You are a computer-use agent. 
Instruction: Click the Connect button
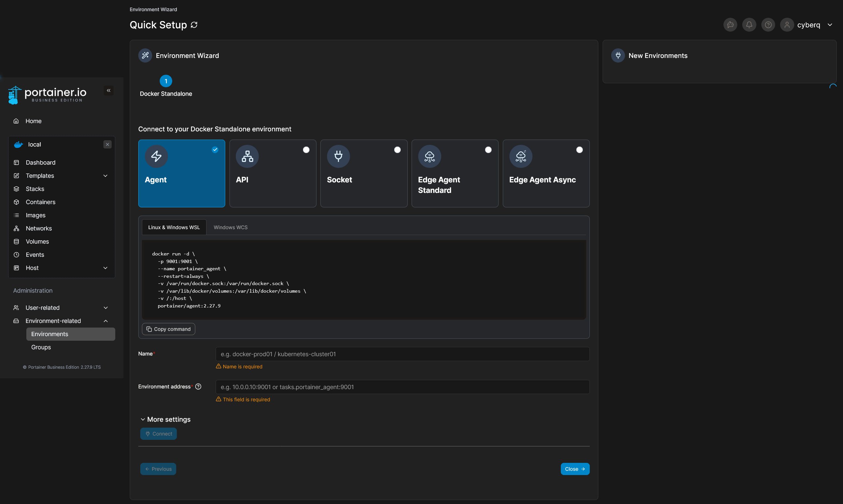(x=159, y=434)
